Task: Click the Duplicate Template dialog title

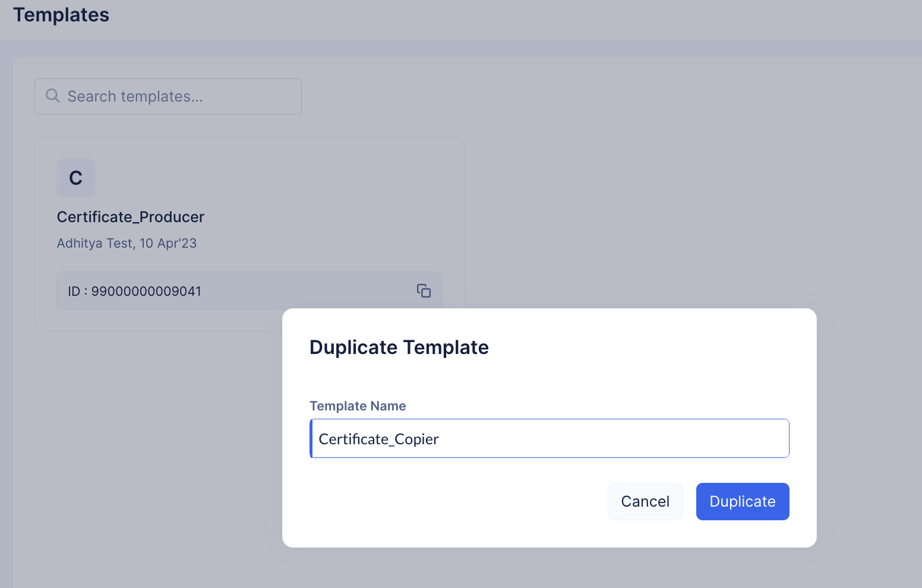Action: [399, 347]
